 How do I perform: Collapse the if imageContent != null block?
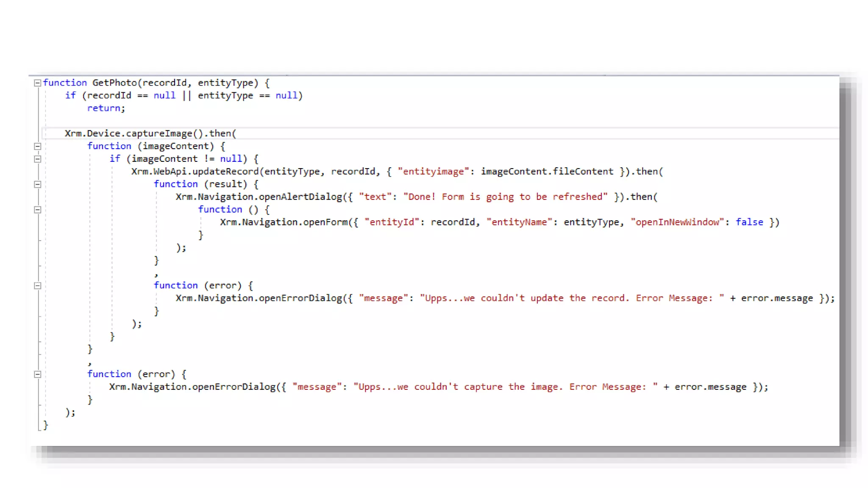click(x=37, y=159)
